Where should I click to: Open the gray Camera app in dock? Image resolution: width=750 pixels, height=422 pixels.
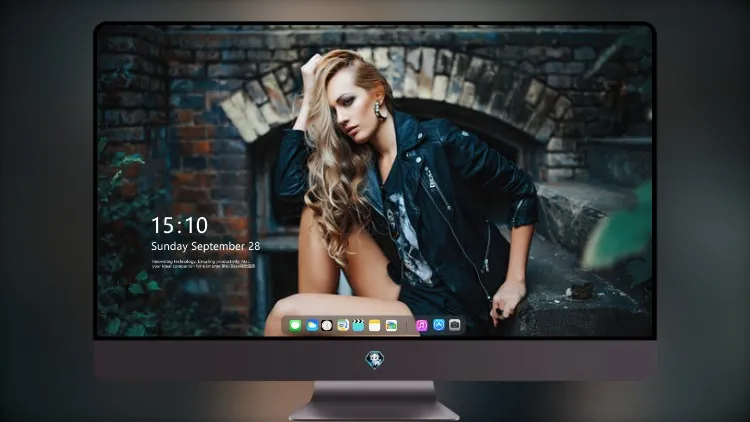(455, 325)
